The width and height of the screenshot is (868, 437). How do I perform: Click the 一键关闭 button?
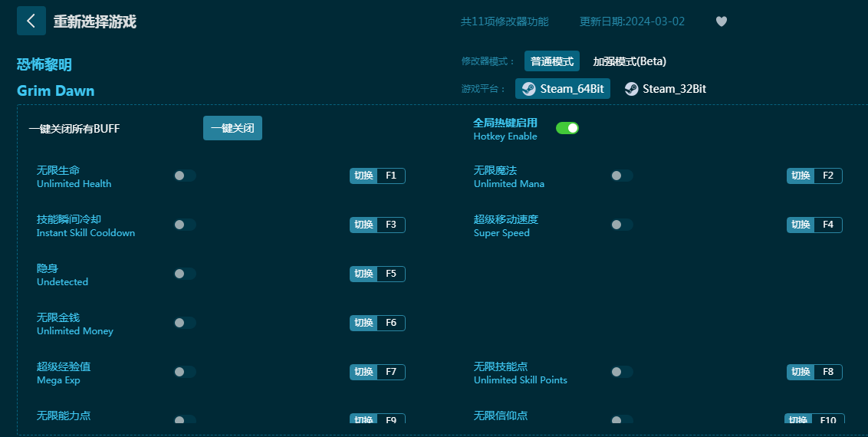(x=232, y=128)
